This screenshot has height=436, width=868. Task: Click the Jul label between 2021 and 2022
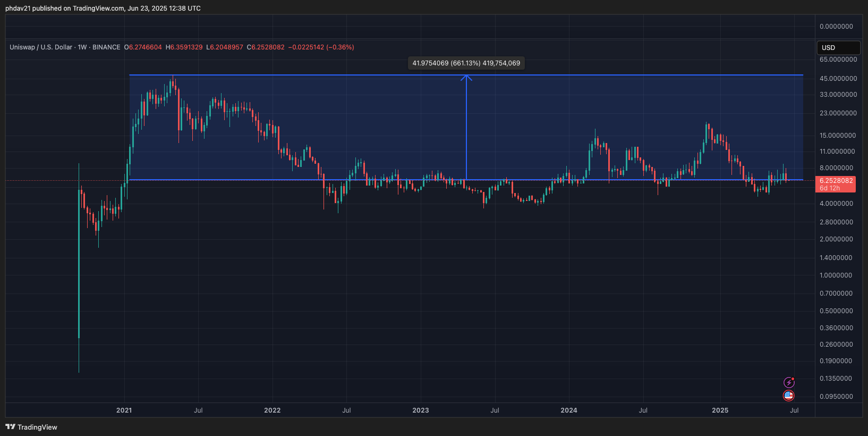[x=198, y=410]
